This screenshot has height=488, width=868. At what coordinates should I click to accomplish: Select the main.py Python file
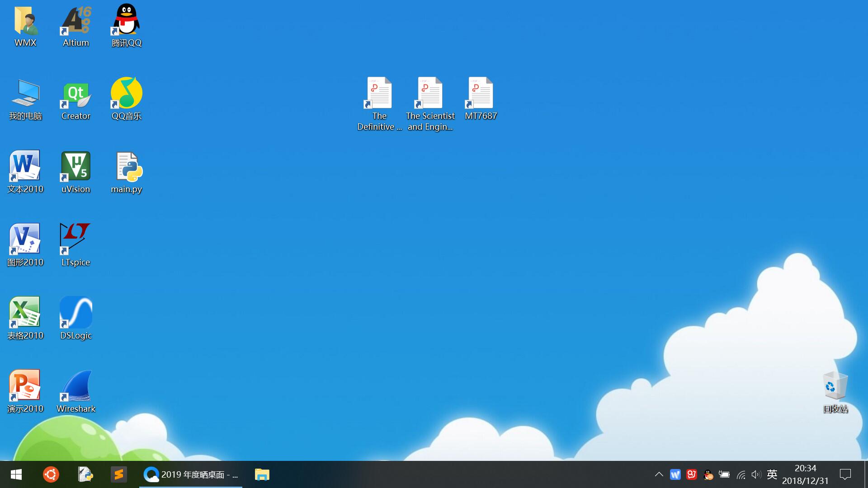[127, 173]
